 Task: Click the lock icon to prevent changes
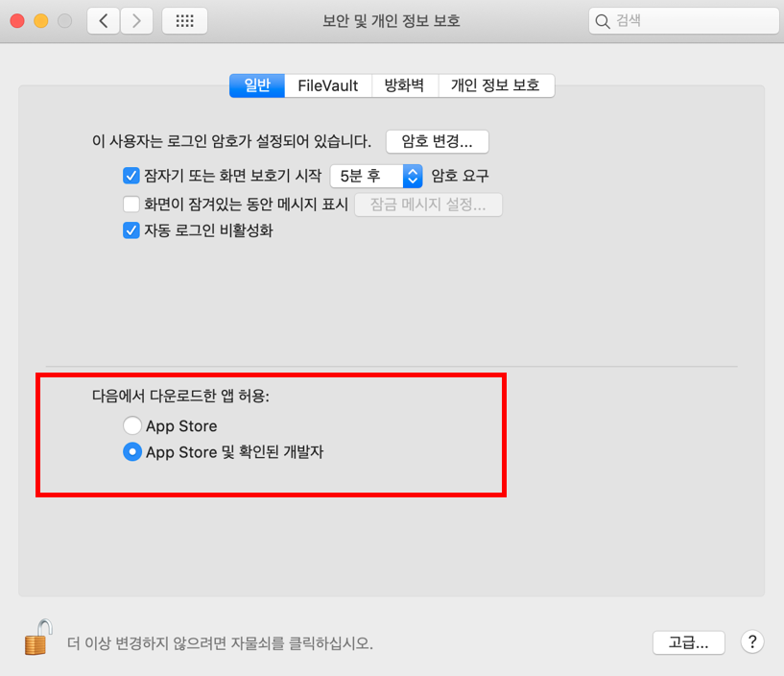(36, 638)
